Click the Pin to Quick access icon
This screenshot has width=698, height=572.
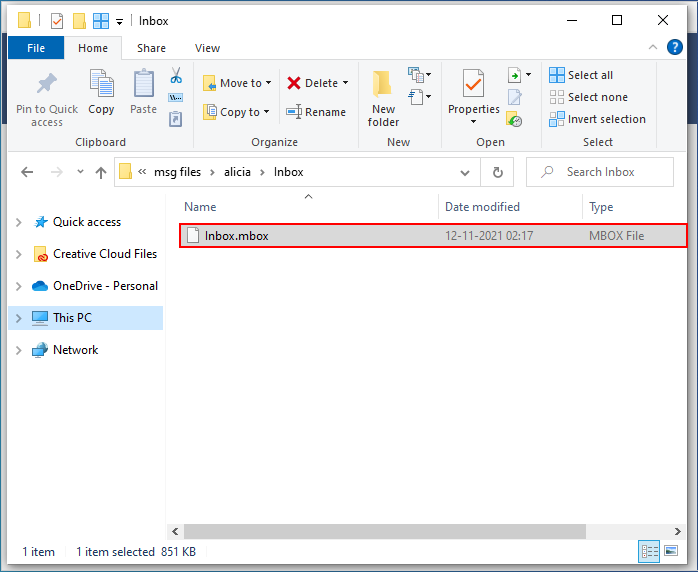pyautogui.click(x=46, y=86)
